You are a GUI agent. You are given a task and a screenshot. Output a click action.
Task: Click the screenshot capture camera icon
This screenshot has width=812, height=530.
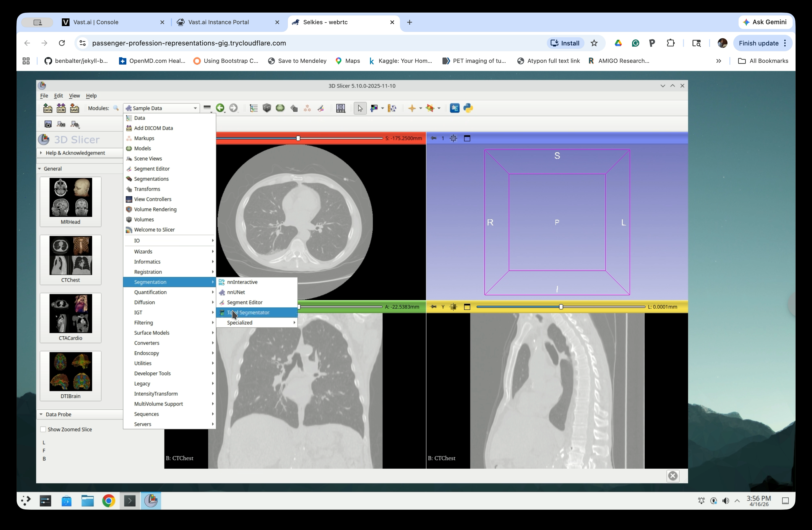point(48,124)
